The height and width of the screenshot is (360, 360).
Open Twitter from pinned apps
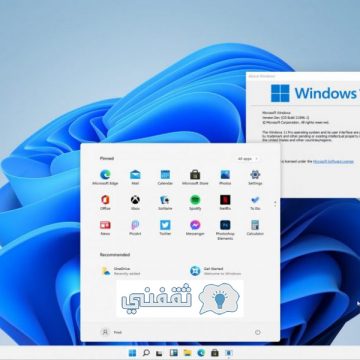[165, 228]
